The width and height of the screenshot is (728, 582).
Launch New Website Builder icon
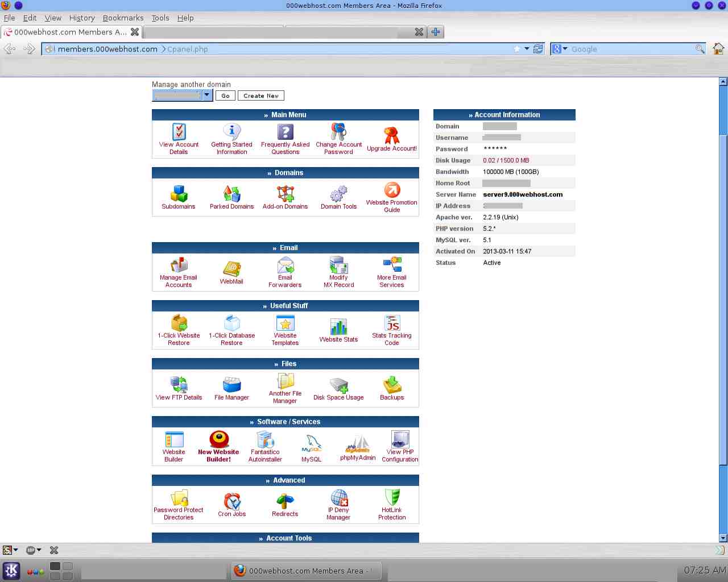click(x=219, y=439)
